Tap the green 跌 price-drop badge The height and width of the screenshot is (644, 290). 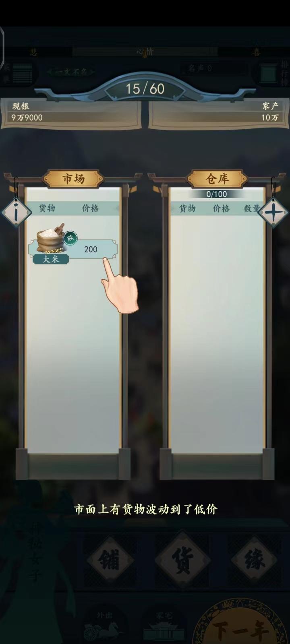[x=71, y=238]
